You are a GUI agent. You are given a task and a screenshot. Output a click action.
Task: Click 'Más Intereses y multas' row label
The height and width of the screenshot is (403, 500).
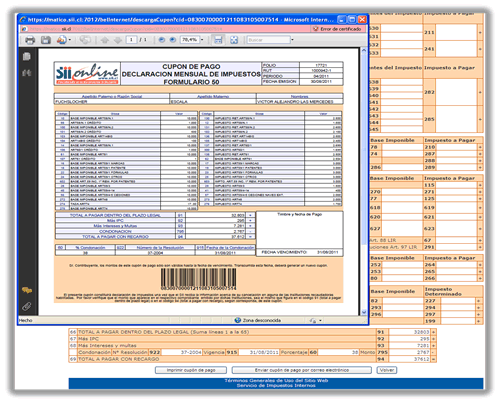click(107, 346)
